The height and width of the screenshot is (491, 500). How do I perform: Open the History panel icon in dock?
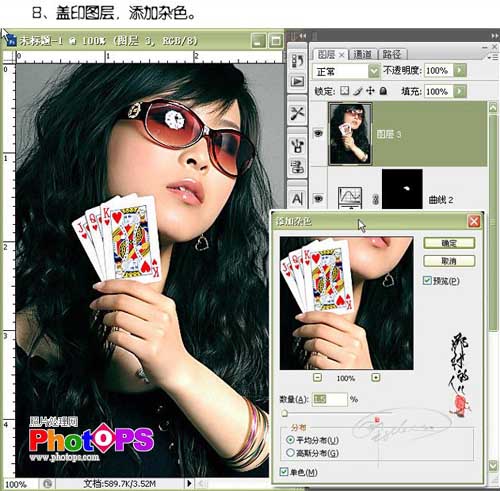pos(297,61)
